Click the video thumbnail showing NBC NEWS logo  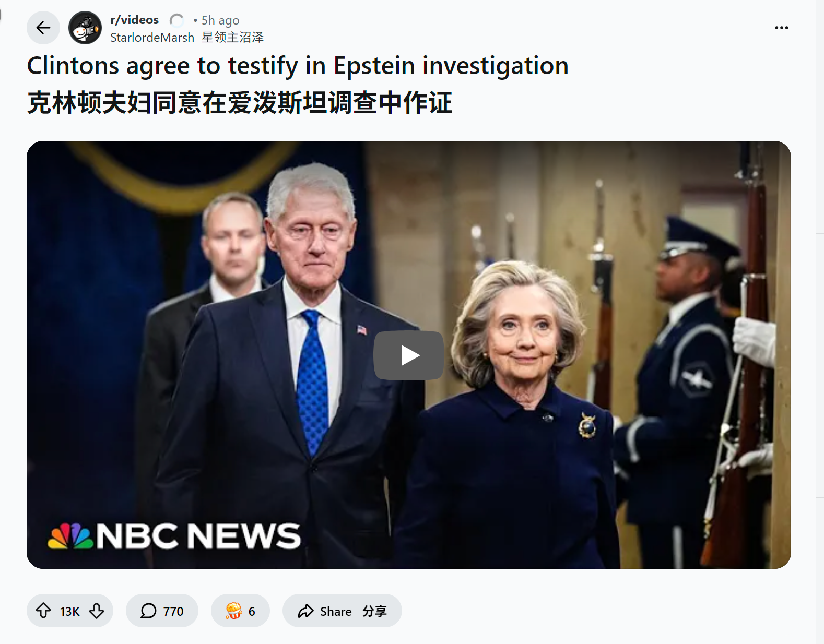coord(409,355)
